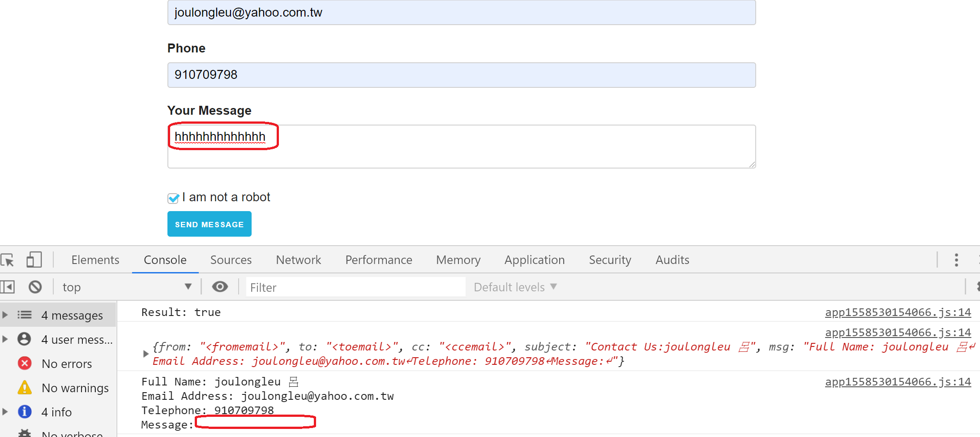Click the SEND MESSAGE button

coord(210,224)
